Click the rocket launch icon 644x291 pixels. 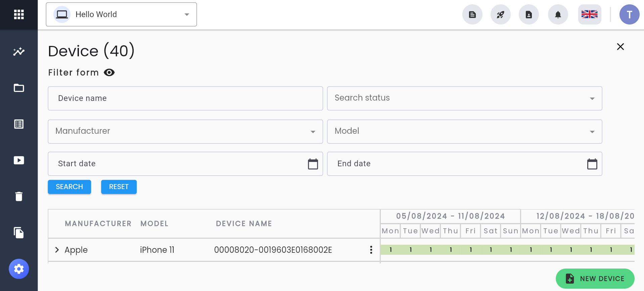coord(501,14)
